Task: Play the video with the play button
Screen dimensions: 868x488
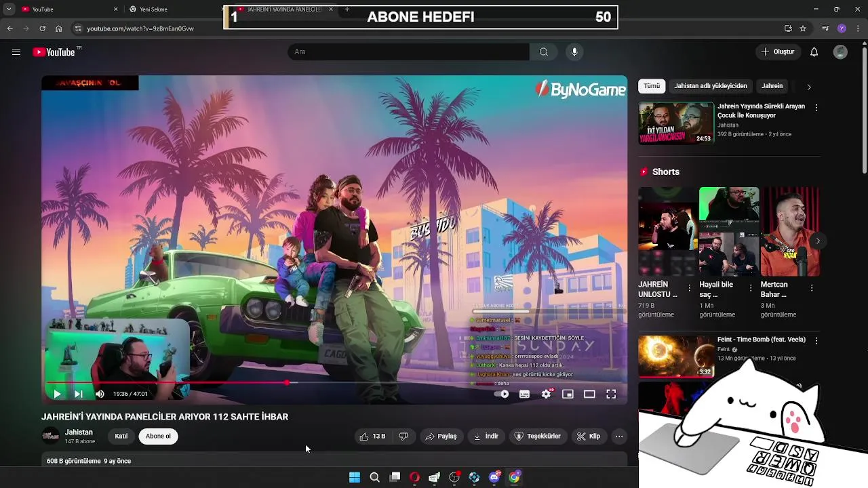Action: (x=57, y=394)
